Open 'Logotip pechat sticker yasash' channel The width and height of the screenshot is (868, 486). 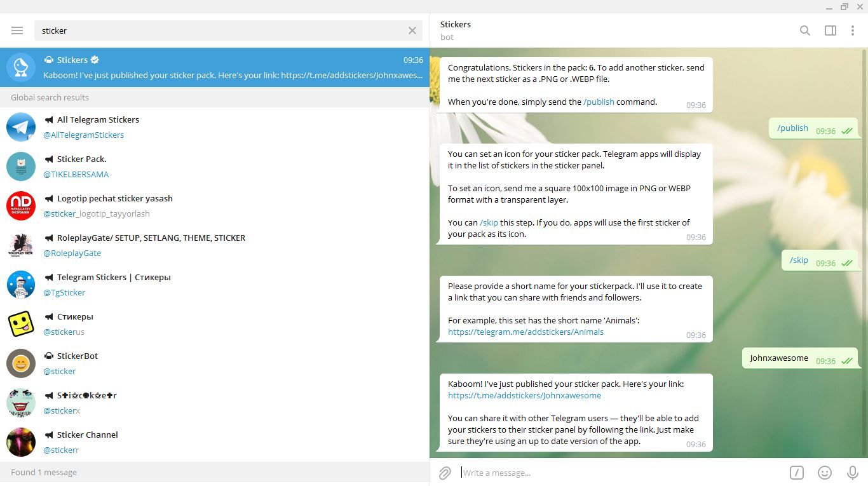[x=215, y=206]
